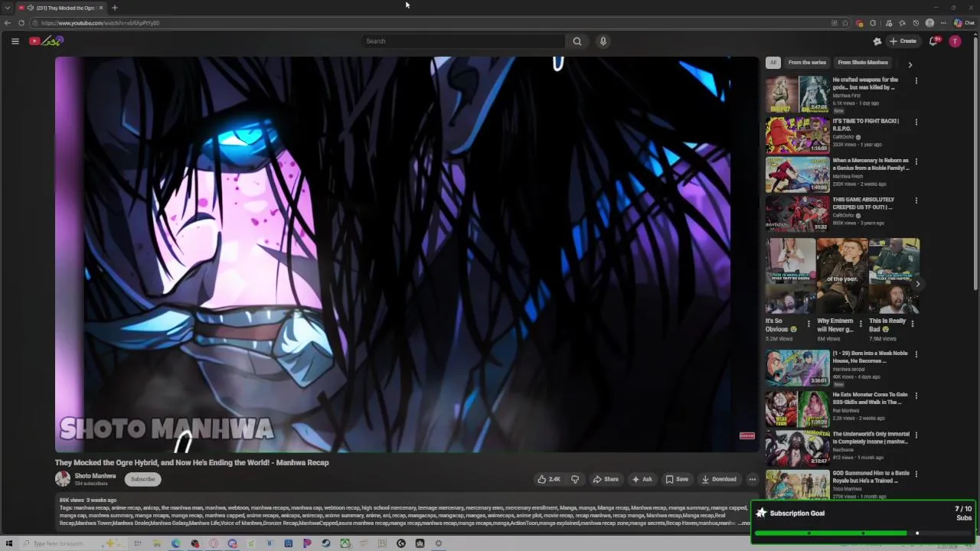Viewport: 980px width, 551px height.
Task: Reload the page with refresh icon
Action: (21, 23)
